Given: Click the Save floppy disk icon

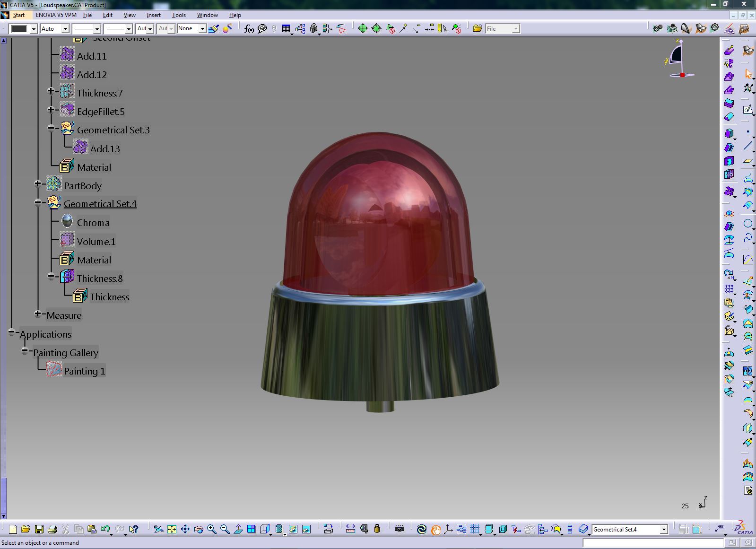Looking at the screenshot, I should click(x=39, y=529).
